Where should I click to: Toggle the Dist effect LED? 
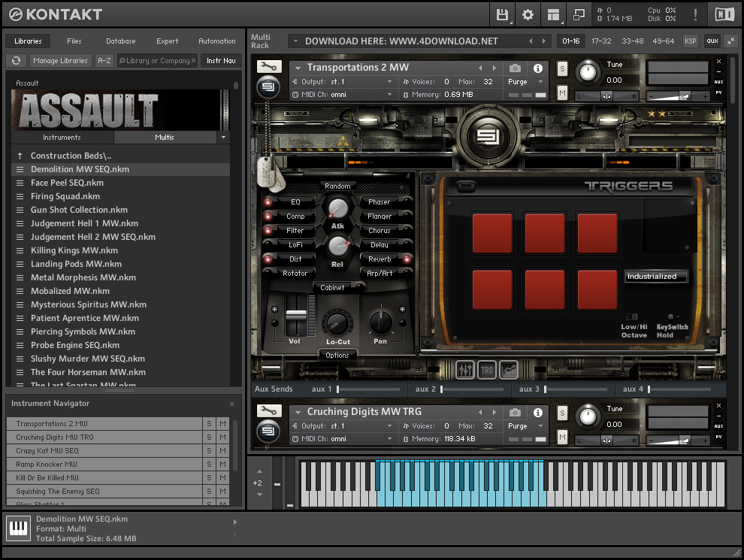[268, 259]
